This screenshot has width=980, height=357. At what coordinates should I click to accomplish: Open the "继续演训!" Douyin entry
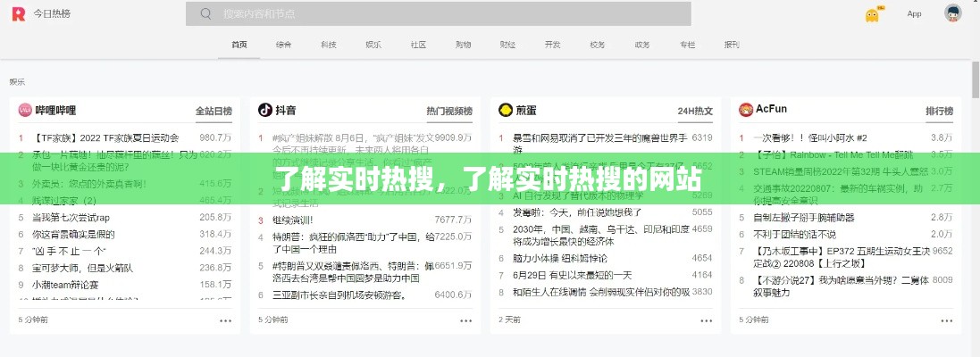coord(293,220)
